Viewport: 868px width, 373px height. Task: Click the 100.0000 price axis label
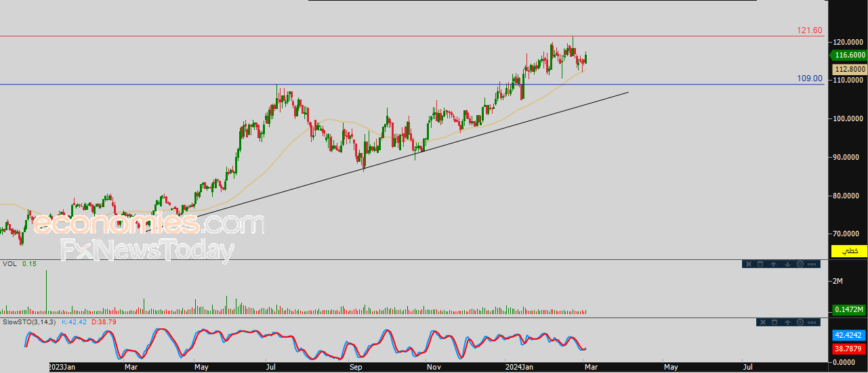[x=848, y=118]
